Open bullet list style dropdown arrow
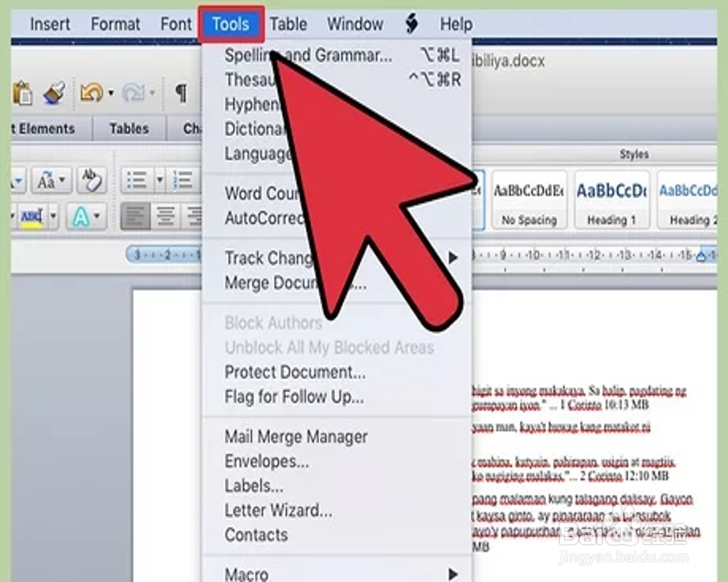 tap(159, 180)
